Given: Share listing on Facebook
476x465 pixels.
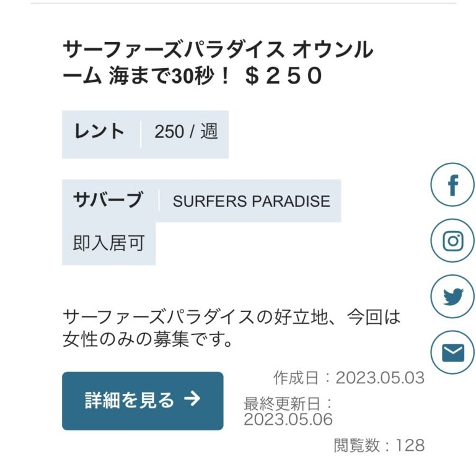Looking at the screenshot, I should click(x=452, y=185).
